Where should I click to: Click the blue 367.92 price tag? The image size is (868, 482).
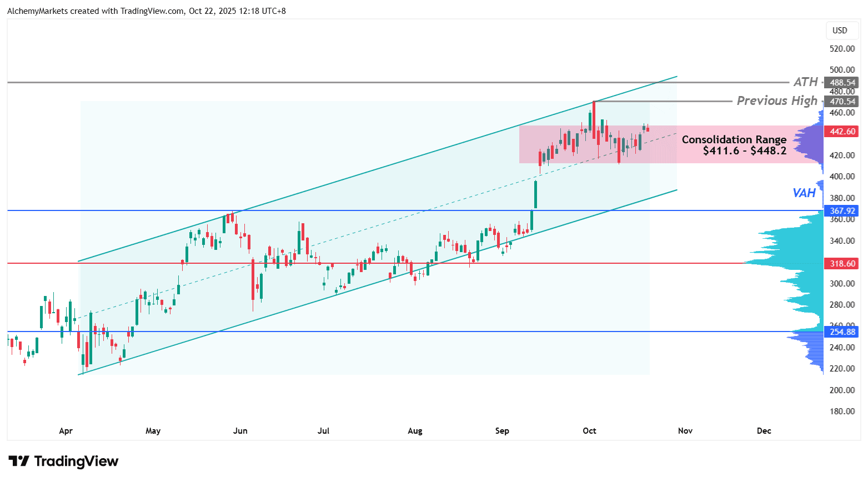(x=842, y=211)
